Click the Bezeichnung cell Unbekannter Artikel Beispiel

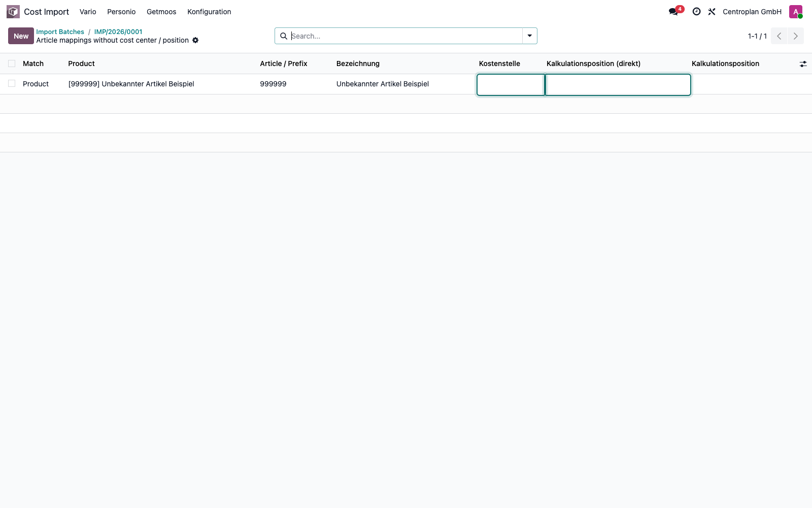[x=383, y=84]
